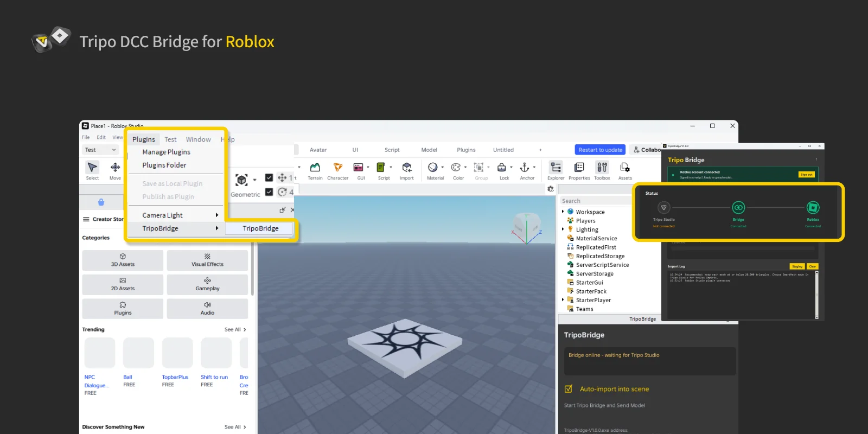Click the Restart to update button

pos(600,150)
